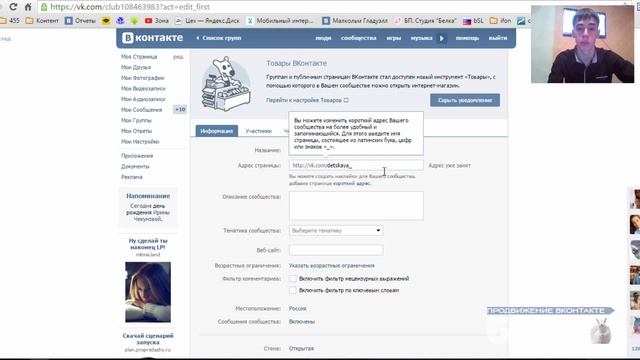640x360 pixels.
Task: Click the browser reload icon
Action: (13, 7)
